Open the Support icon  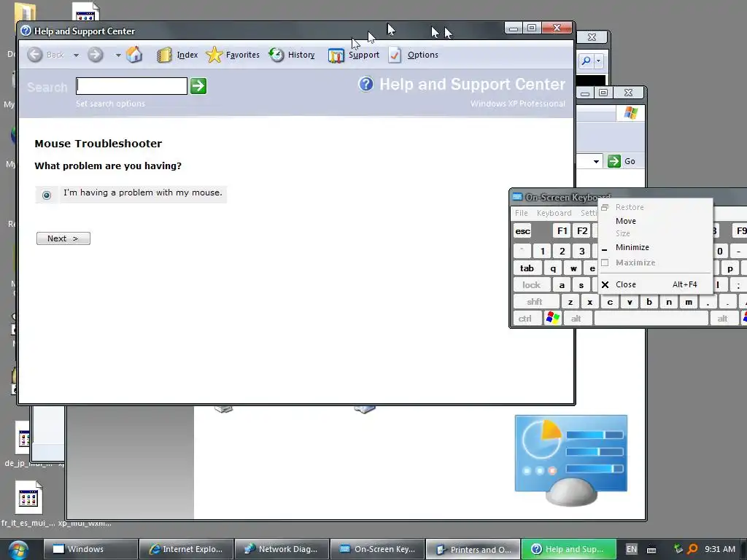(336, 55)
